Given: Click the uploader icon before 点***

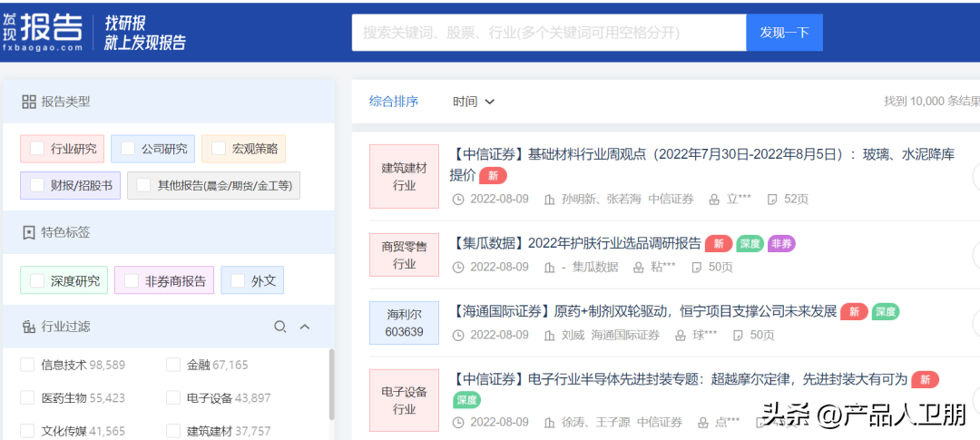Looking at the screenshot, I should pos(703,423).
